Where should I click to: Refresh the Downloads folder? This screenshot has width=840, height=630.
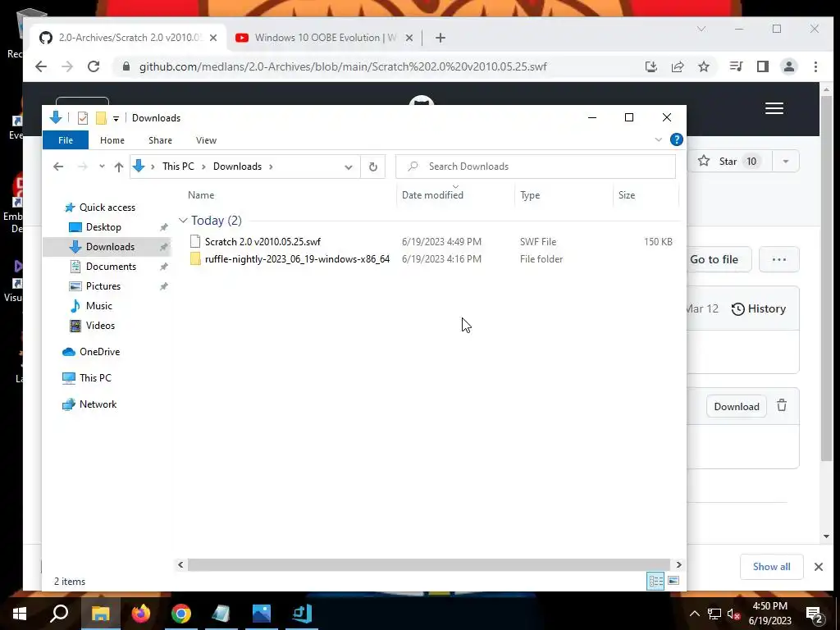coord(373,167)
